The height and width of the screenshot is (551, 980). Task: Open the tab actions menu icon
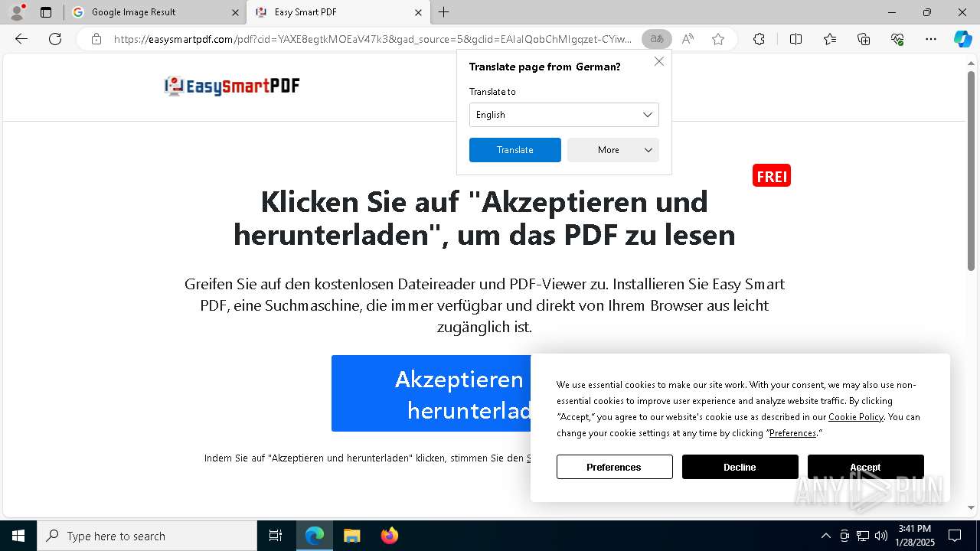[46, 12]
